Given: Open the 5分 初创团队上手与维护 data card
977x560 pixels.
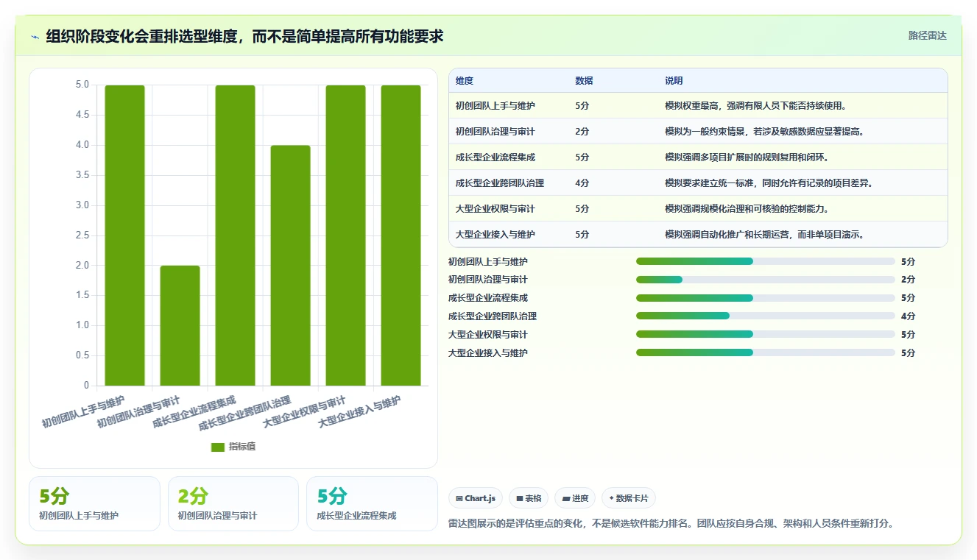Looking at the screenshot, I should [94, 504].
